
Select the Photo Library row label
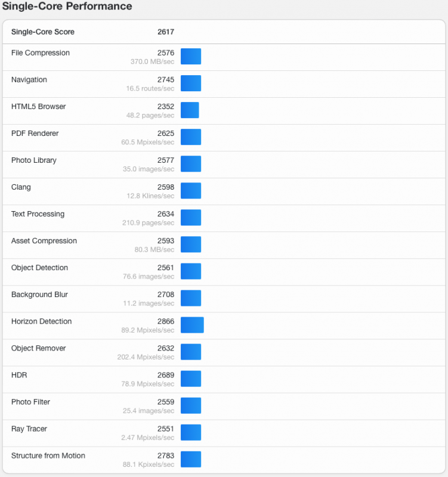pyautogui.click(x=34, y=160)
